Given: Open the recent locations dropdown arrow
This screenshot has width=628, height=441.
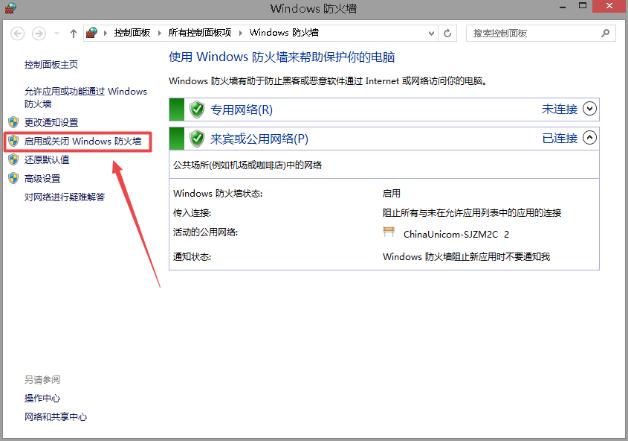Looking at the screenshot, I should (x=57, y=33).
